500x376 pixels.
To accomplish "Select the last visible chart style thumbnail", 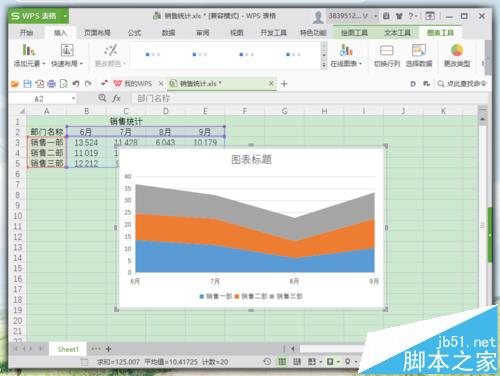I will tap(294, 54).
